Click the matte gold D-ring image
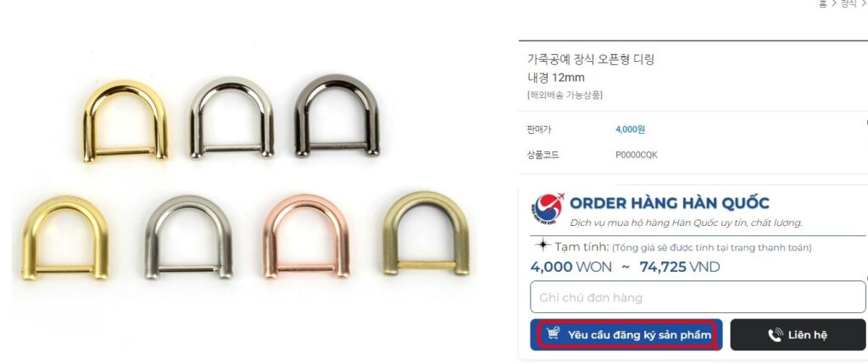868x364 pixels. [x=65, y=238]
